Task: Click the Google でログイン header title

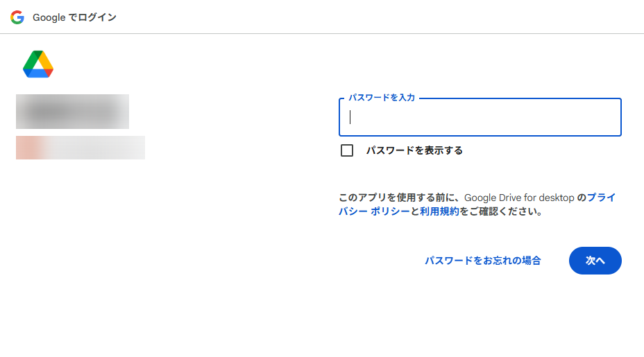Action: coord(74,17)
